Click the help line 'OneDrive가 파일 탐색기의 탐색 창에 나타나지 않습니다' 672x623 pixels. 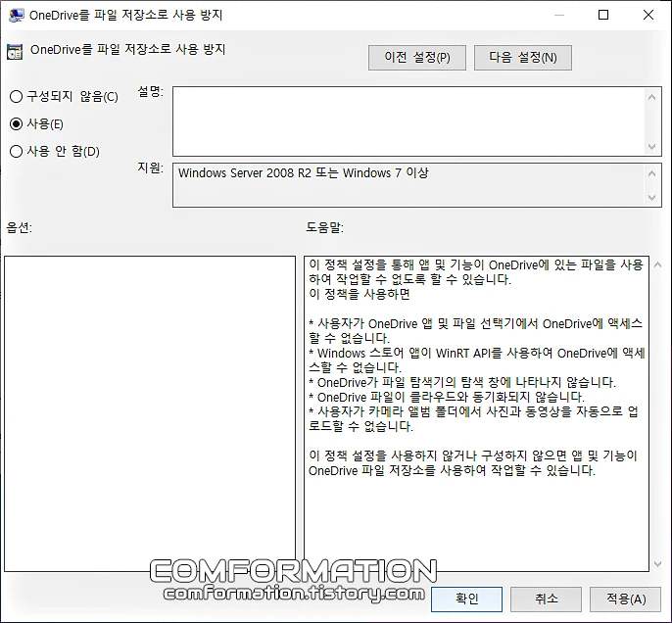[462, 382]
